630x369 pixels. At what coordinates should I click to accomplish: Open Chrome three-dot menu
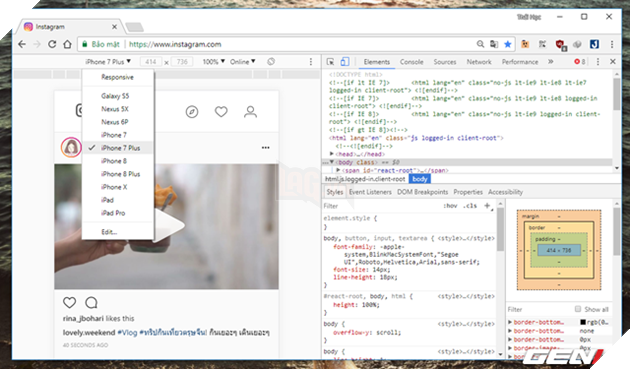tap(612, 44)
